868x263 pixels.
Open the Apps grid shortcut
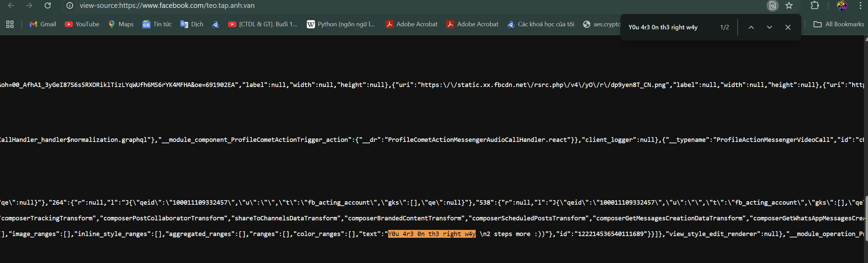pos(10,24)
